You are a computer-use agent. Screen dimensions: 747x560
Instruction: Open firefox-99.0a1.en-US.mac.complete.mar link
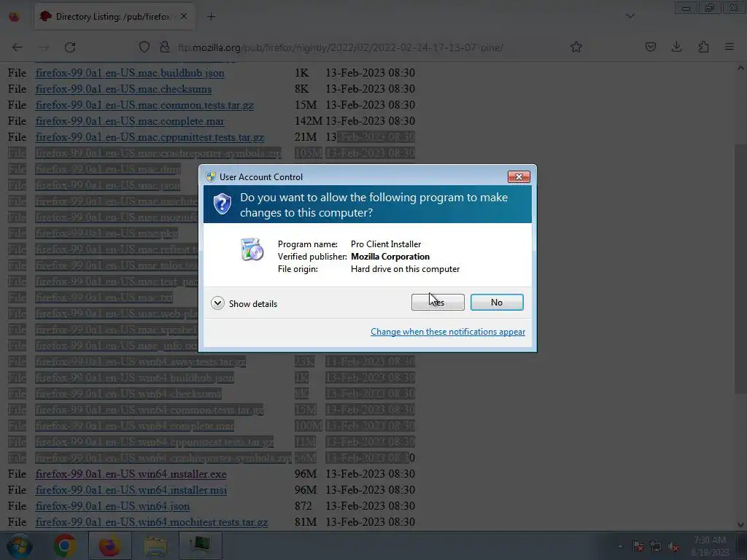tap(130, 121)
